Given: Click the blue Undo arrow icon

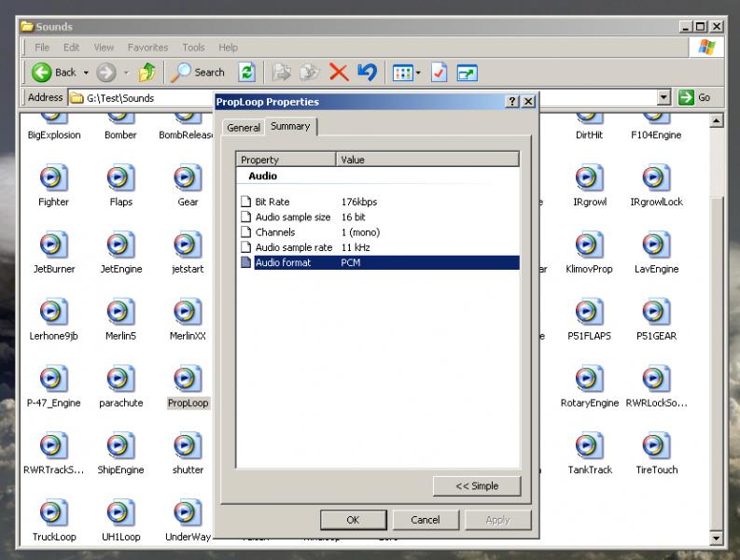Looking at the screenshot, I should [367, 72].
